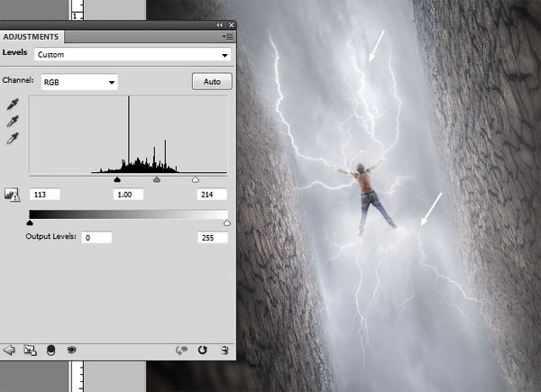The height and width of the screenshot is (392, 541).
Task: Open the Levels preset dropdown showing Custom
Action: (x=132, y=54)
